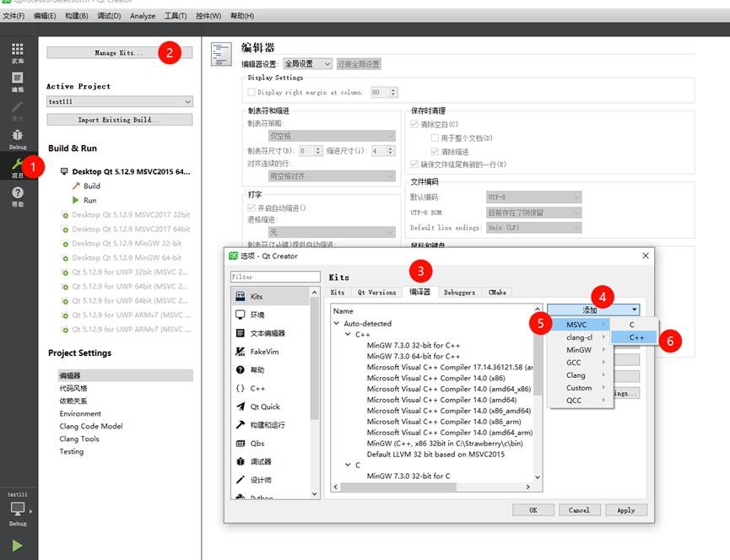Open the UTF-8 default encoding dropdown
Screen dimensions: 730x560
click(x=534, y=197)
